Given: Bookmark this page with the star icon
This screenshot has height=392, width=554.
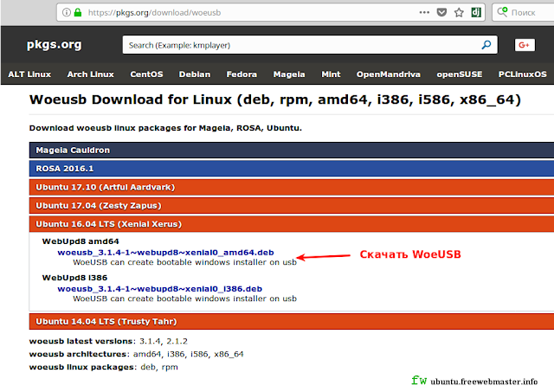Looking at the screenshot, I should pos(459,13).
